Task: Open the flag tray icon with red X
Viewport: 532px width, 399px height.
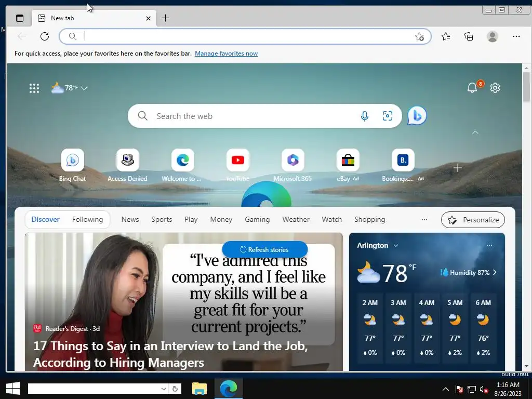Action: 459,389
